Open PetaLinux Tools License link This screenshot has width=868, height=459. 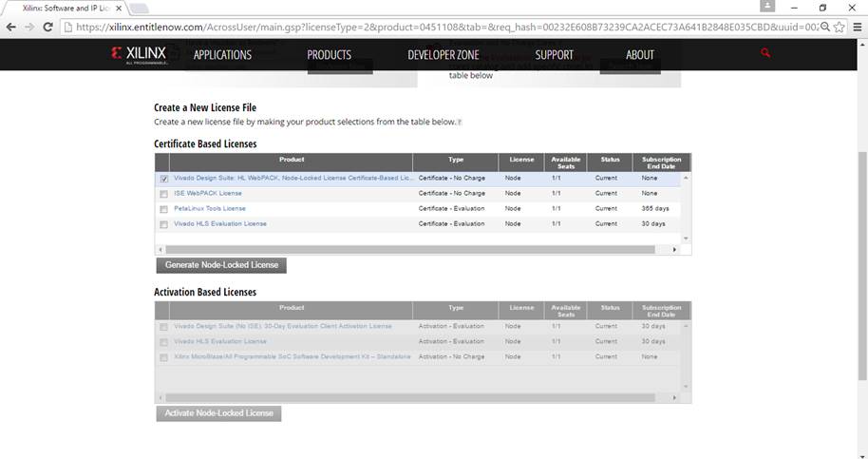[x=210, y=209]
